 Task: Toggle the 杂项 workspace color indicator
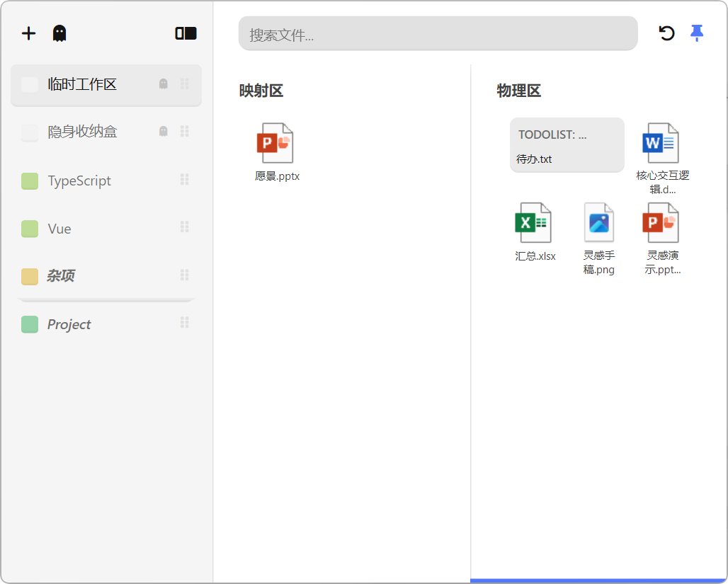pos(29,275)
